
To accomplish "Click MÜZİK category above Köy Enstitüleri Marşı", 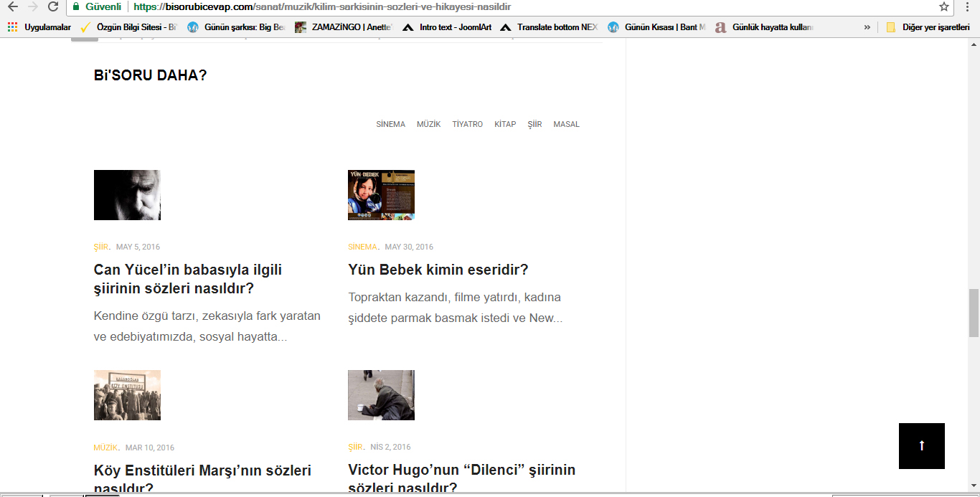I will point(105,448).
